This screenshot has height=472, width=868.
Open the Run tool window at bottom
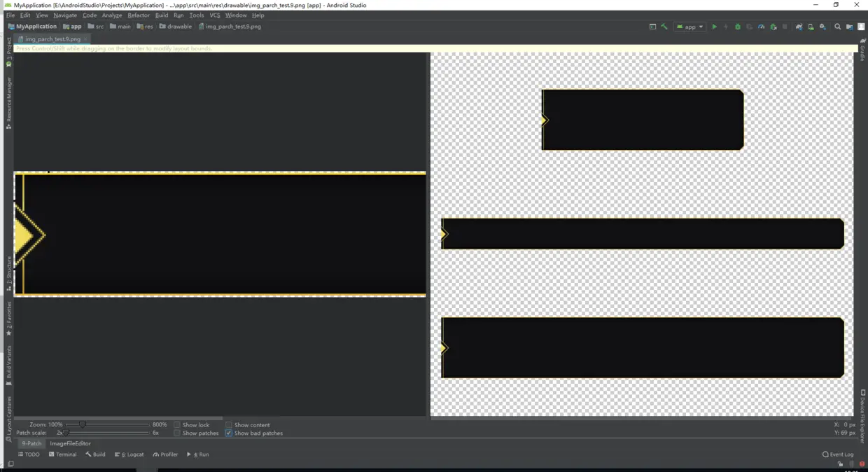[x=198, y=454]
